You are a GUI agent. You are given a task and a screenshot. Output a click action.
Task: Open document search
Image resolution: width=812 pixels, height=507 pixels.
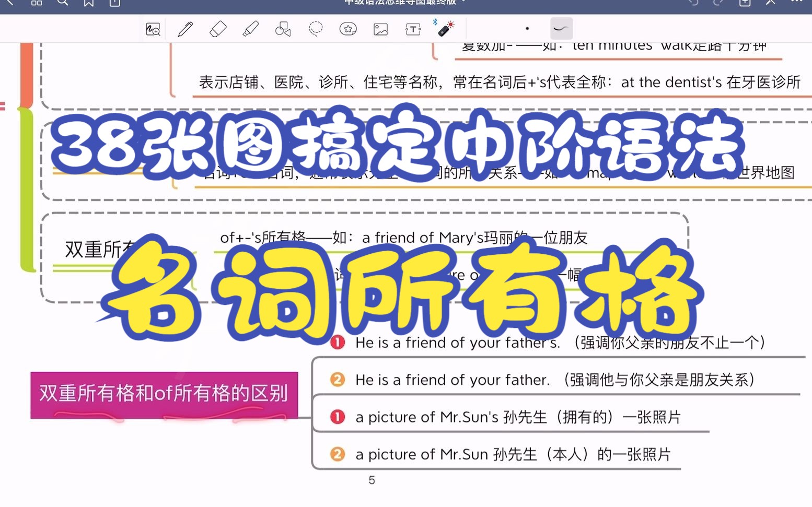(63, 3)
